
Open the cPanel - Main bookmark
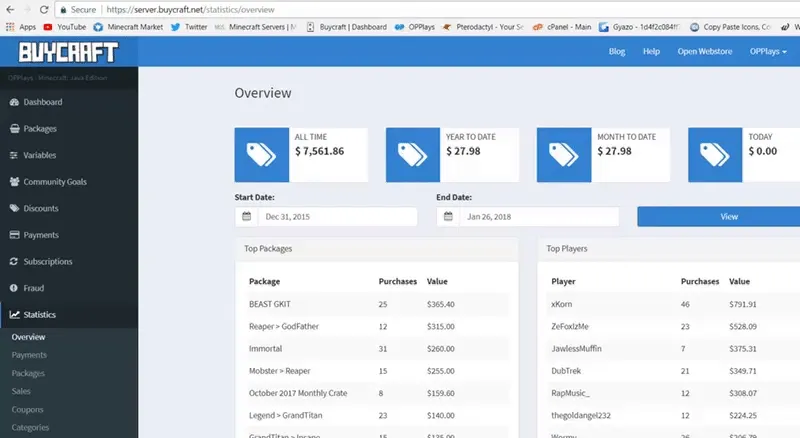click(x=562, y=27)
